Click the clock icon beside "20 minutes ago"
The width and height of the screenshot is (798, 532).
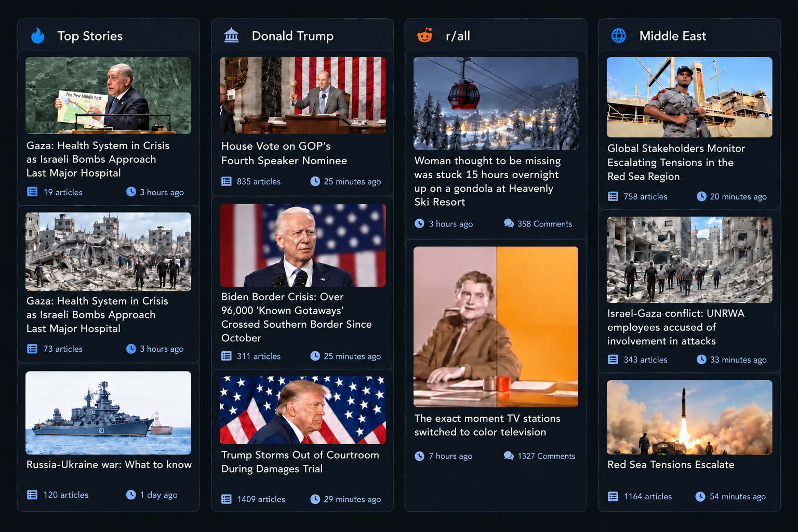click(x=701, y=196)
